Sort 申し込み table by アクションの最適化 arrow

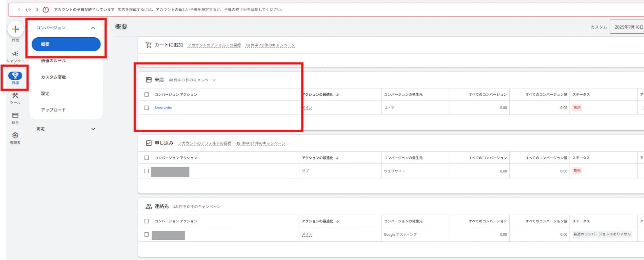[337, 158]
